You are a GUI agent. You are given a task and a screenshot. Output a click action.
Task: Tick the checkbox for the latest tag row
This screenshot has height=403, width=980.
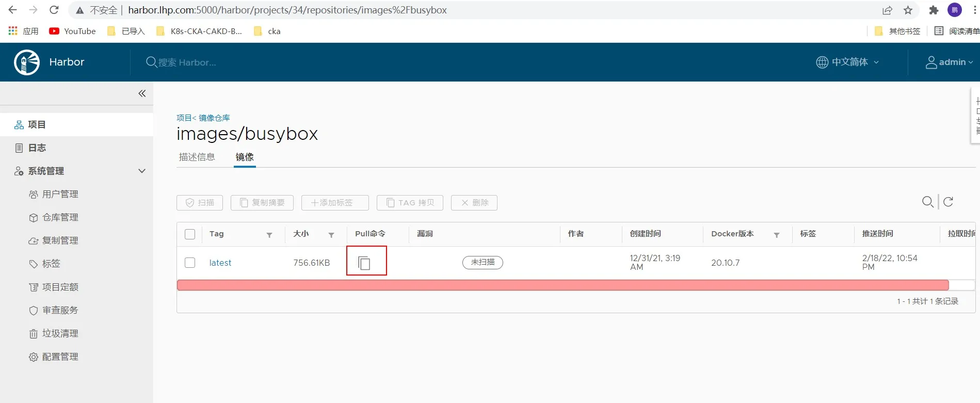click(190, 263)
